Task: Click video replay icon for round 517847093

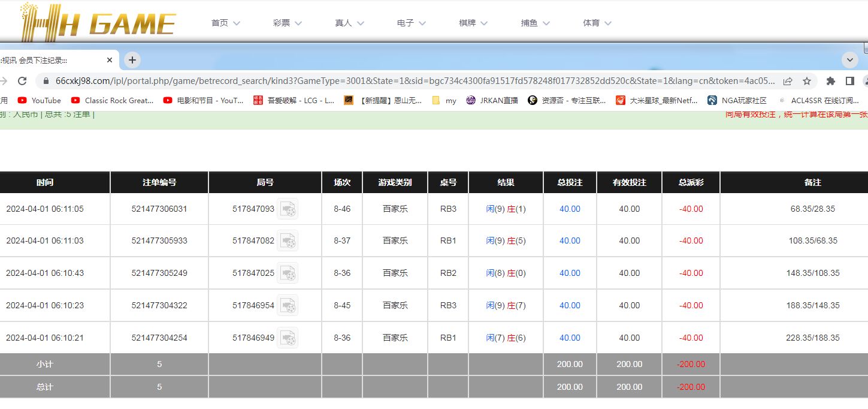Action: tap(288, 209)
